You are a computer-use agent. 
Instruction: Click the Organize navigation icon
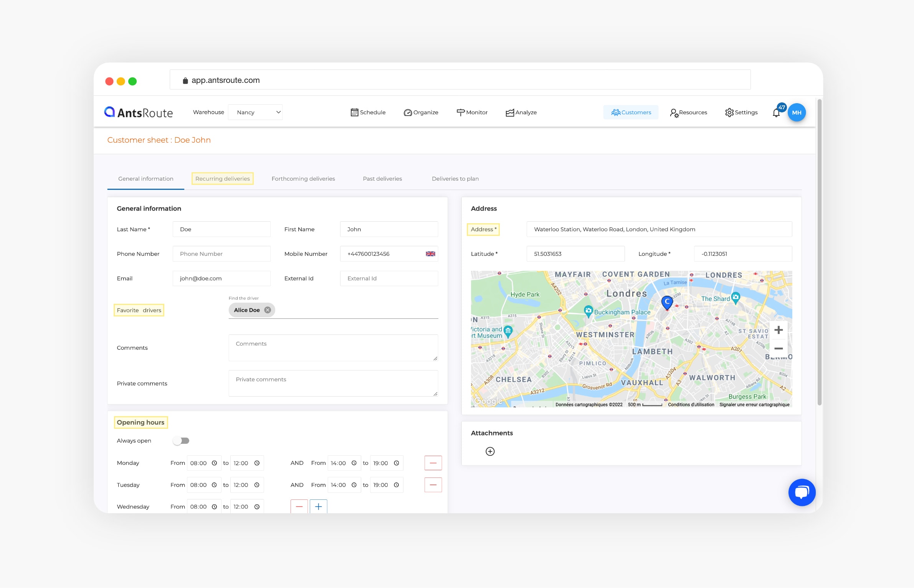point(407,112)
